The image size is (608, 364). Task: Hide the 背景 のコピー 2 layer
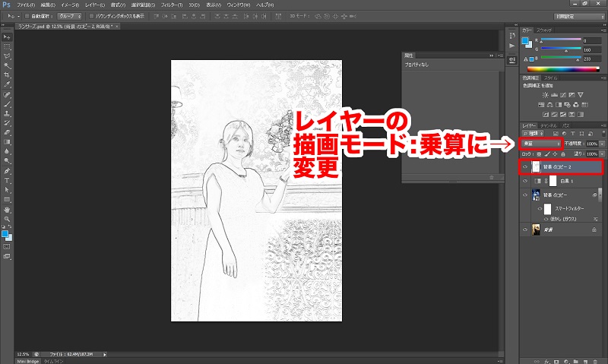525,167
